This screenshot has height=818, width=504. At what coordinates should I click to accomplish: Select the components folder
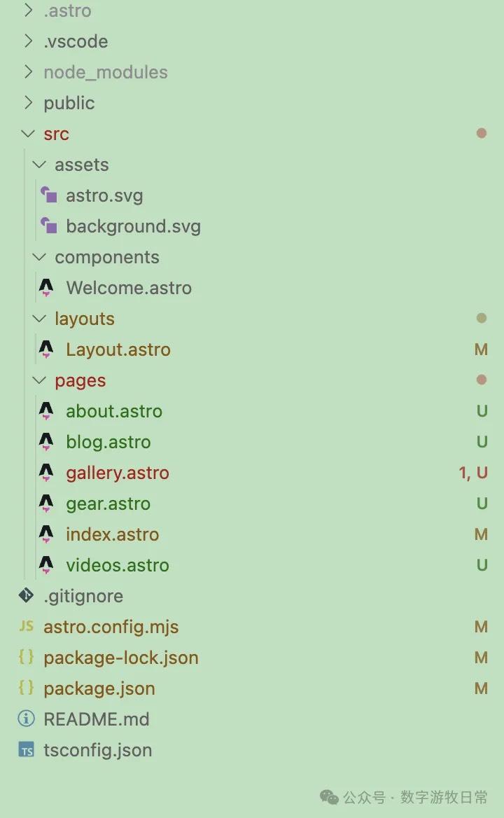tap(107, 257)
